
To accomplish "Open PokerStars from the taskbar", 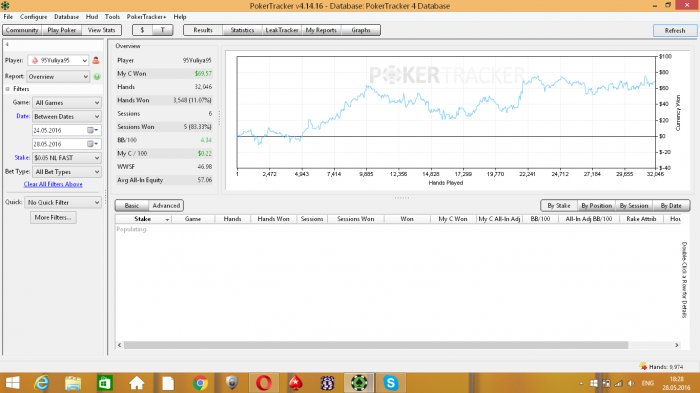I will pos(295,383).
